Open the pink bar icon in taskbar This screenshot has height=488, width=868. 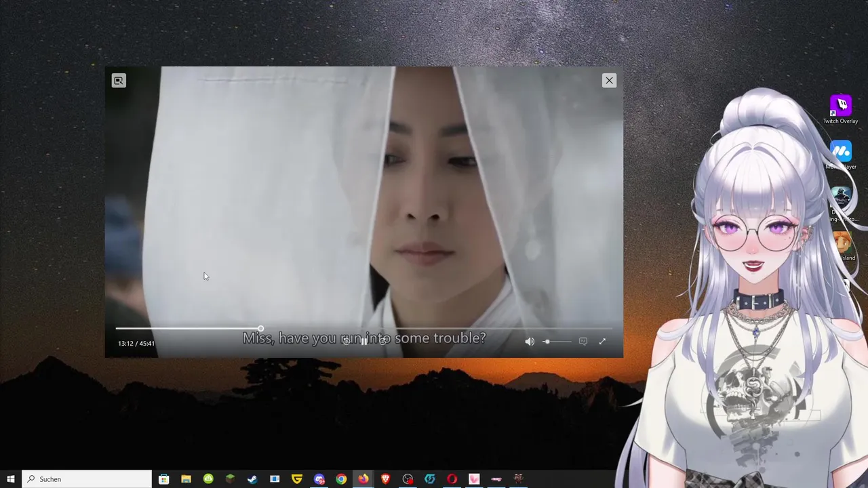496,479
